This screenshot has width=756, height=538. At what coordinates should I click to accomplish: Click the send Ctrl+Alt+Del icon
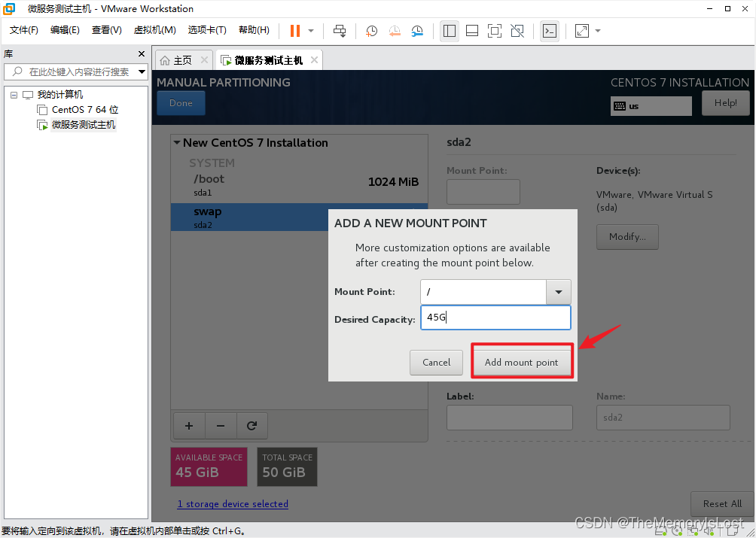[x=340, y=31]
